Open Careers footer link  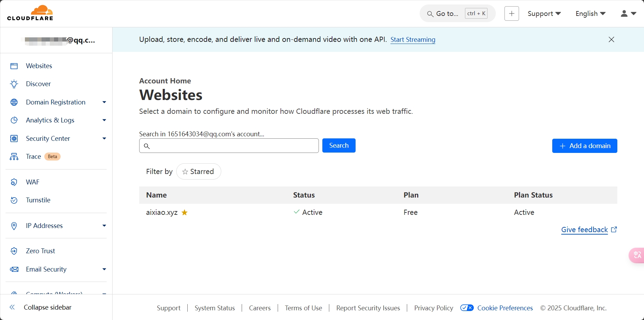coord(260,308)
